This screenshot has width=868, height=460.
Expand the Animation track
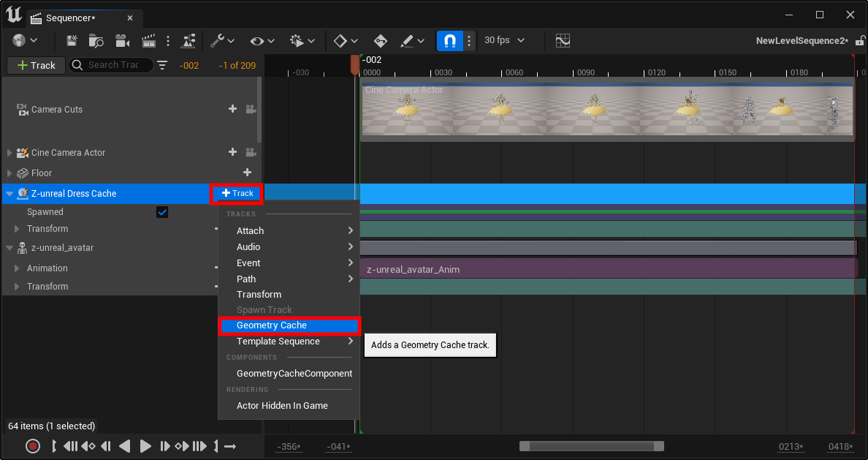coord(17,268)
